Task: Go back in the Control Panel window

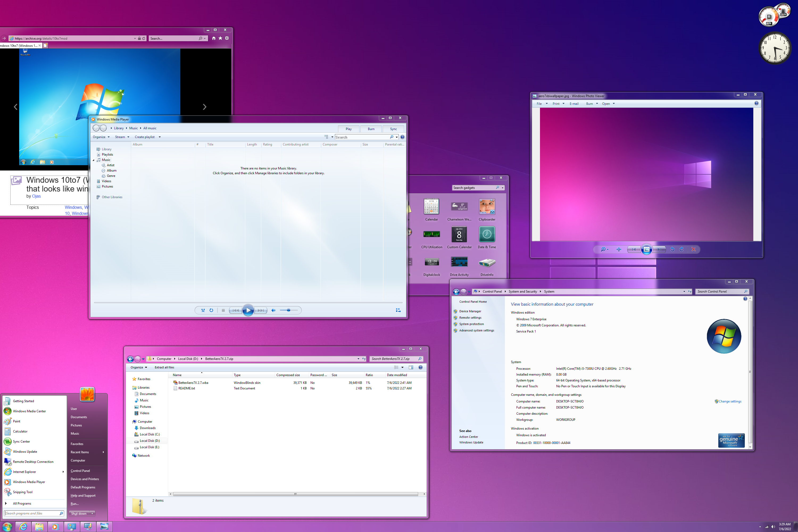Action: click(x=456, y=292)
